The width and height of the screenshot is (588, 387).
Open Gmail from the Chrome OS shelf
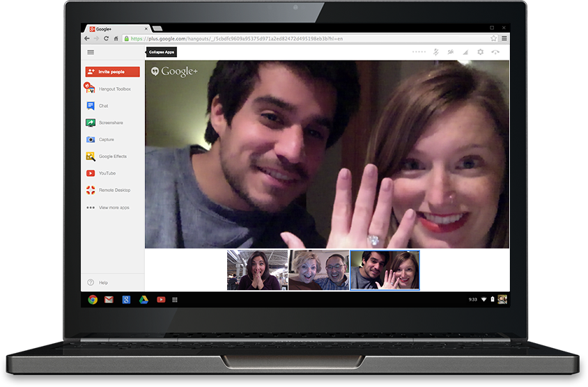[x=109, y=299]
